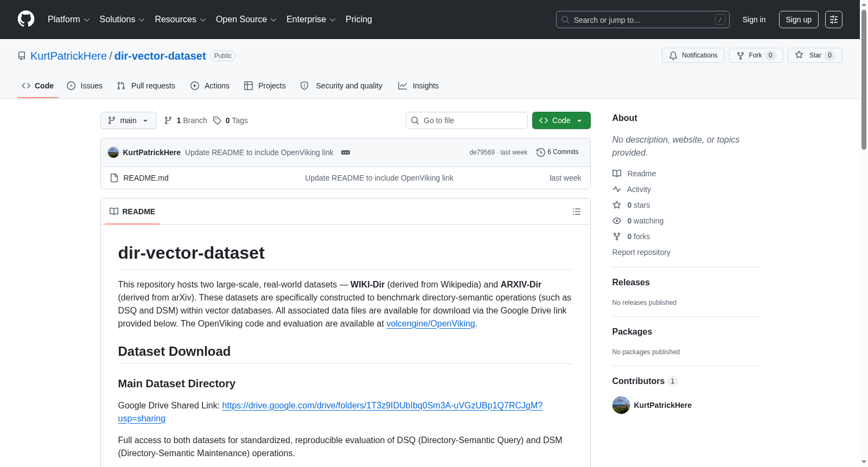Image resolution: width=868 pixels, height=467 pixels.
Task: Expand commit details ellipsis button
Action: click(346, 152)
